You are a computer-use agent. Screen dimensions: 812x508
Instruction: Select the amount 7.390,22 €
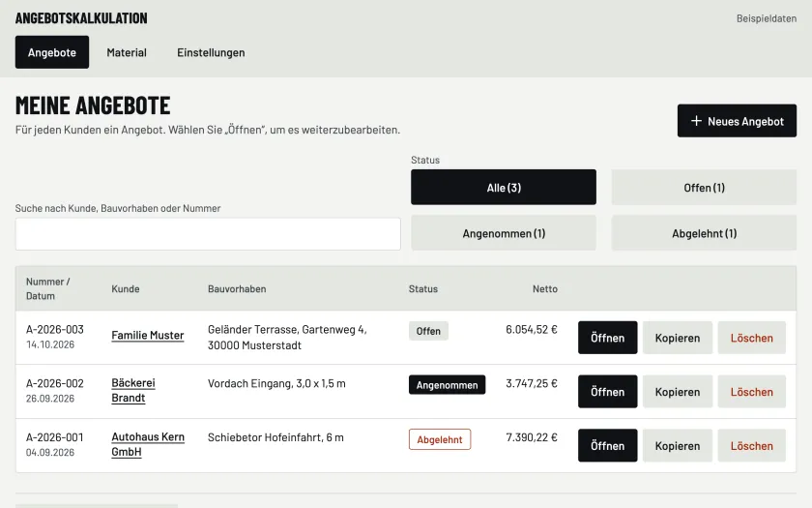pos(532,437)
